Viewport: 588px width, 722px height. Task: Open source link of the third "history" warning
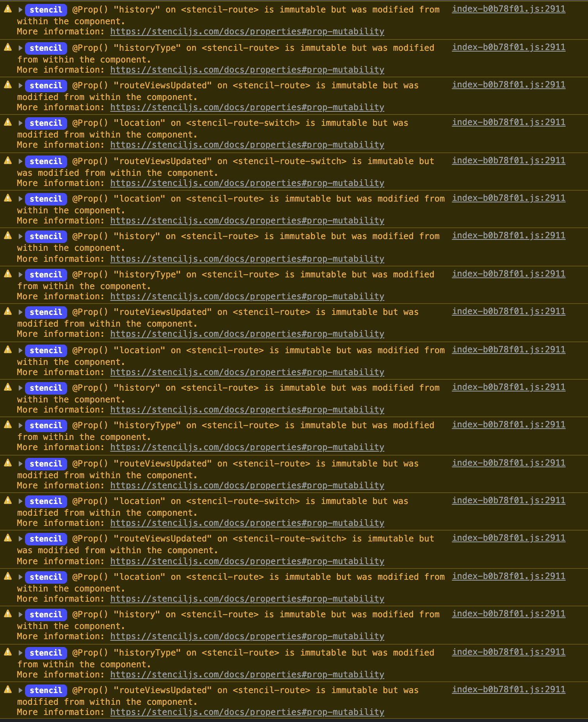click(x=508, y=387)
